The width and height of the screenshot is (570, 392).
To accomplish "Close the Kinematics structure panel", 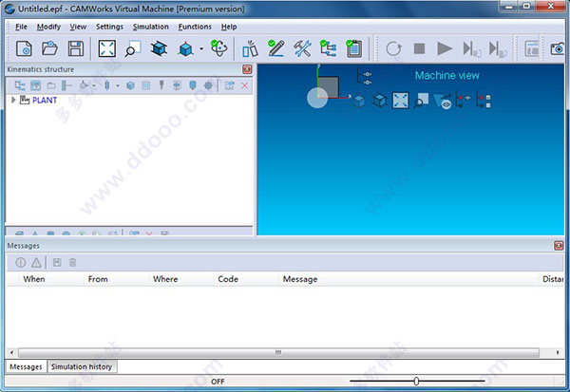I will 247,69.
